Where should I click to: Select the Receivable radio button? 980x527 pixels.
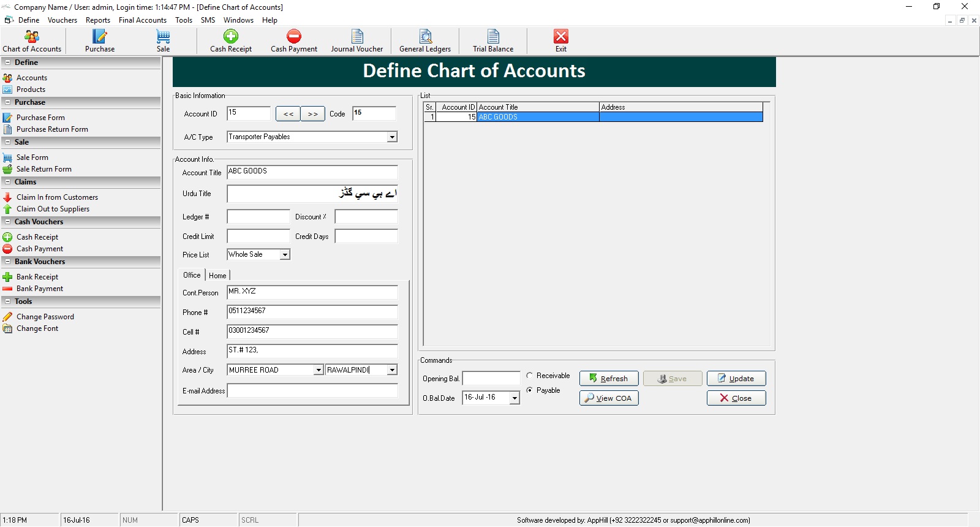[x=530, y=376]
